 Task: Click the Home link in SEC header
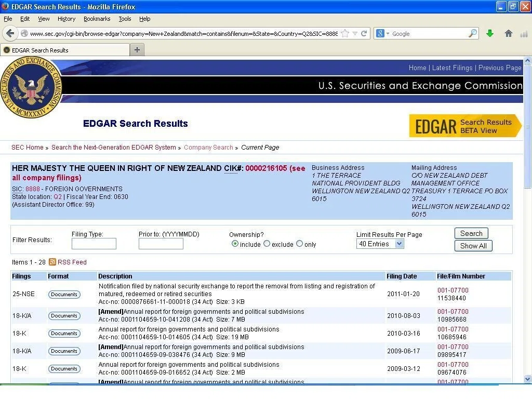pos(417,68)
